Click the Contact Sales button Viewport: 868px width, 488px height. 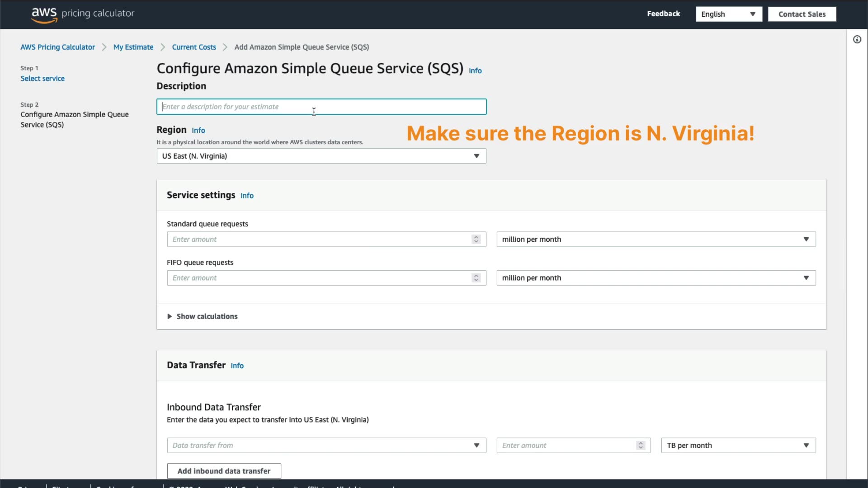click(x=802, y=14)
